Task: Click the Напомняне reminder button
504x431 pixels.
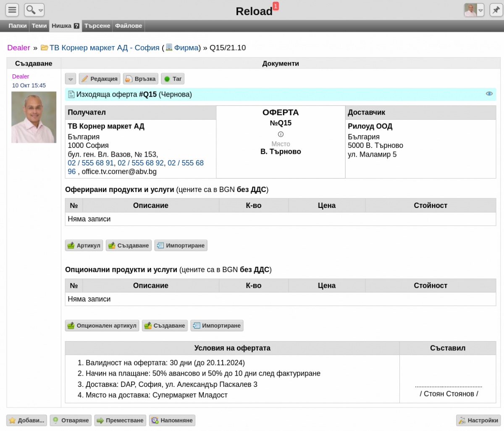Action: [172, 420]
